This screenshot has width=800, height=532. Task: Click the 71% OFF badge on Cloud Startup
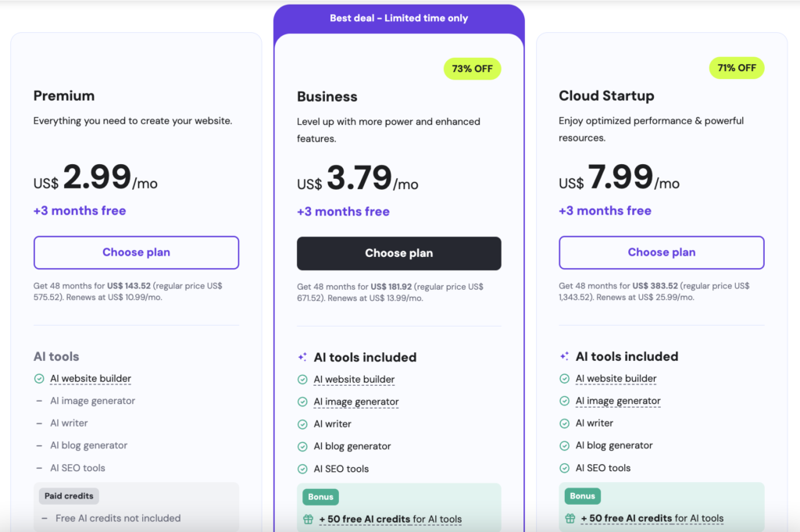736,68
